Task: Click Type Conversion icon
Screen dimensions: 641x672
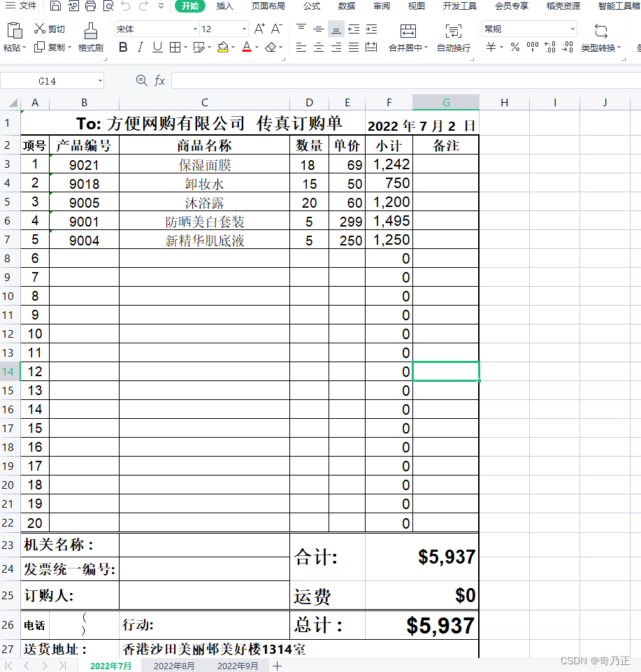Action: coord(600,31)
